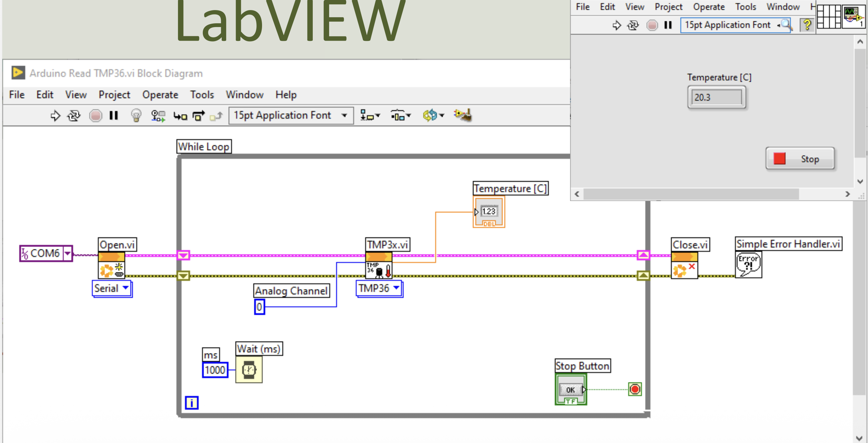Select the Simple Error Handler.vi icon
Viewport: 868px width, 443px height.
(x=748, y=265)
